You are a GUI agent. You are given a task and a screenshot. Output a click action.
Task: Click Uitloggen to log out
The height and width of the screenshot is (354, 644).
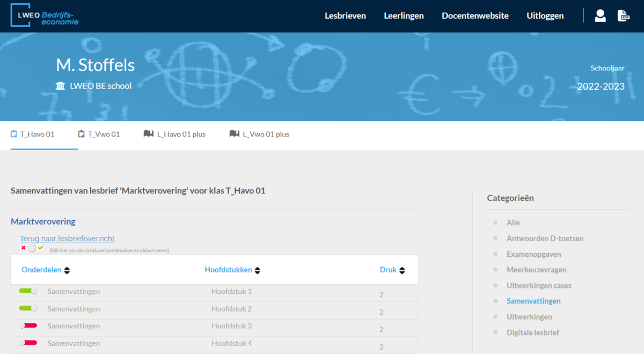tap(545, 16)
